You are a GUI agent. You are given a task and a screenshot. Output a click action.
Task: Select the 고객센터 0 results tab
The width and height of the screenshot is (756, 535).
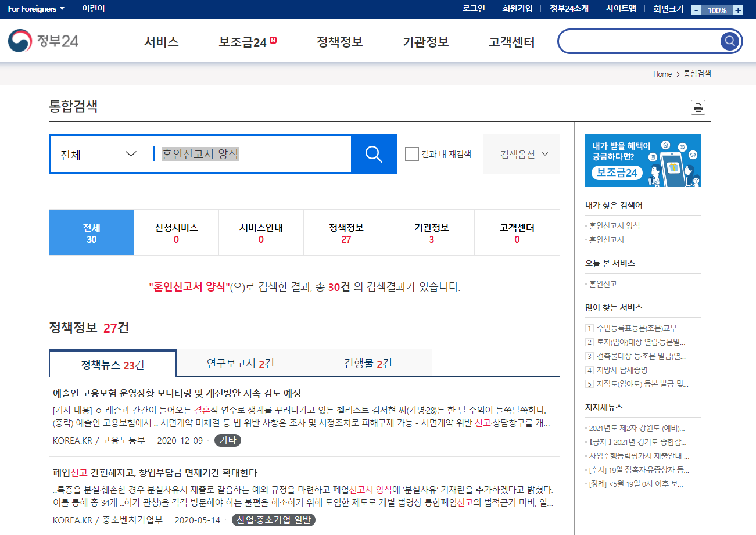[517, 232]
